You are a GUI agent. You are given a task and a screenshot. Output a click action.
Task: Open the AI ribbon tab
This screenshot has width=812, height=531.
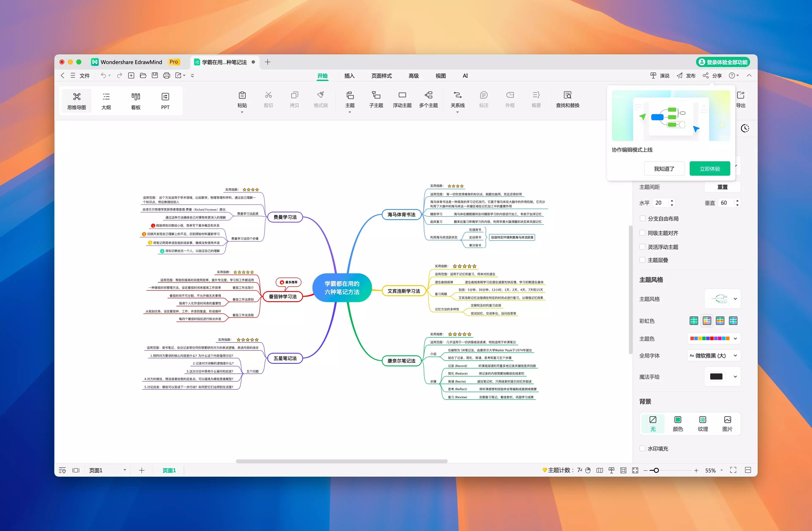(465, 75)
